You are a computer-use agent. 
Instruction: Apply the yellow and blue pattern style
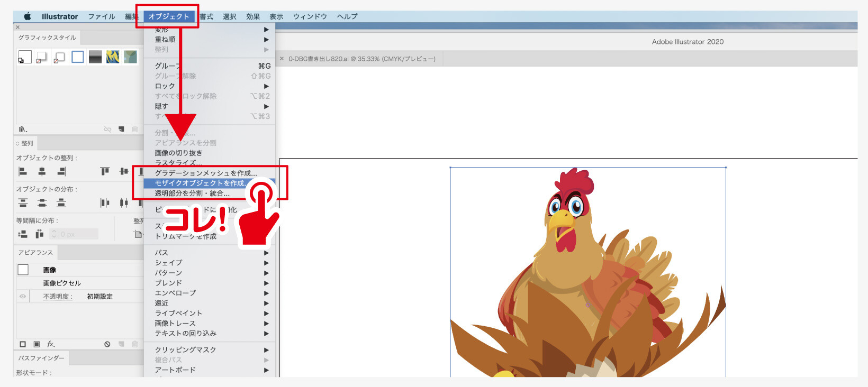pos(113,57)
